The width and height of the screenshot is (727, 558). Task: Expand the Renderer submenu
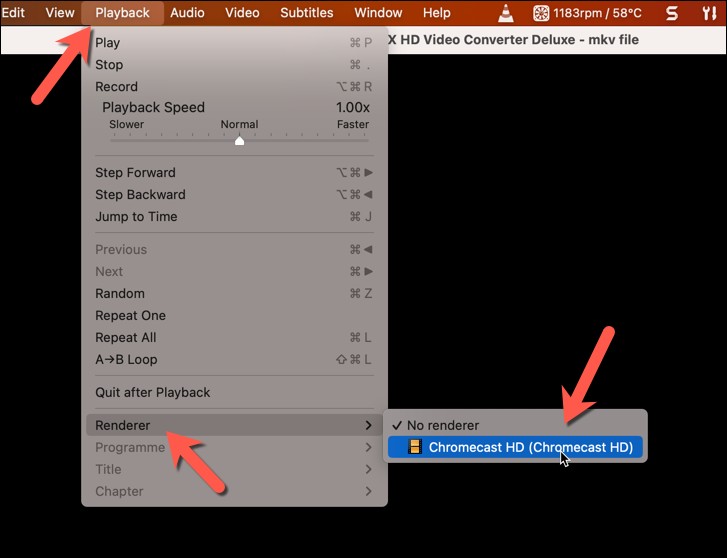234,425
